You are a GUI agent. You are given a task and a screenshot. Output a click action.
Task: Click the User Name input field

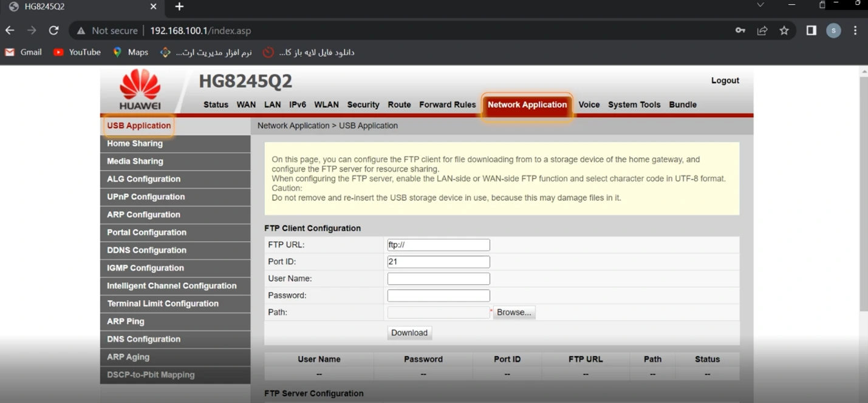click(439, 279)
